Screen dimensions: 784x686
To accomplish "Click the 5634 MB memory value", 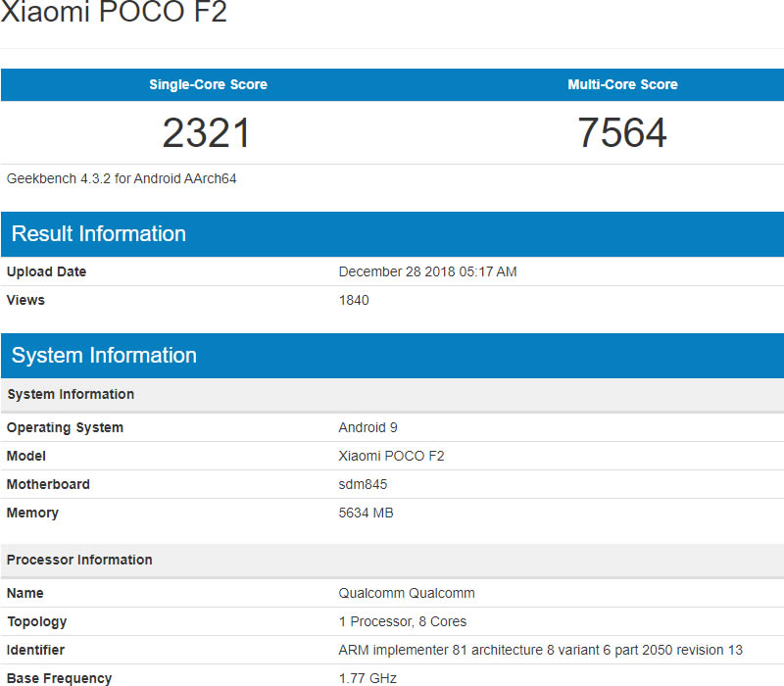I will pos(366,513).
